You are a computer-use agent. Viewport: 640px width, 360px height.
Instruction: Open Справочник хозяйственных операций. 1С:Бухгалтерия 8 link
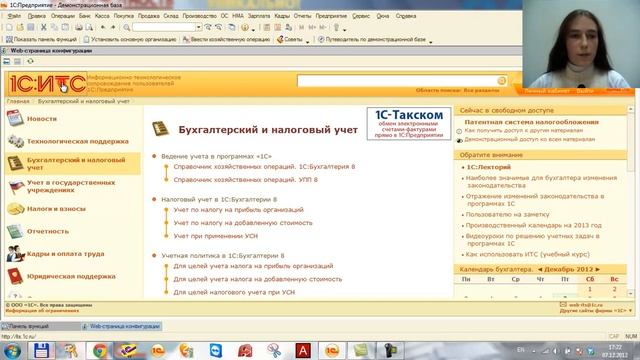click(x=264, y=167)
